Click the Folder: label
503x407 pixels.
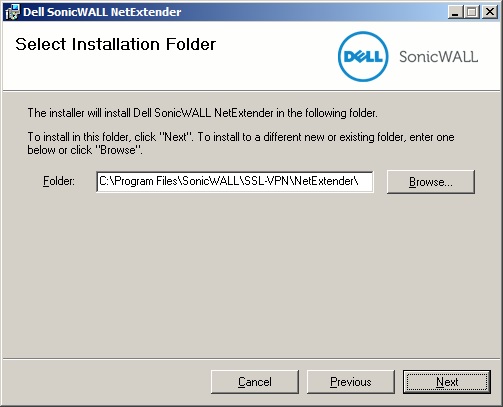tap(59, 181)
